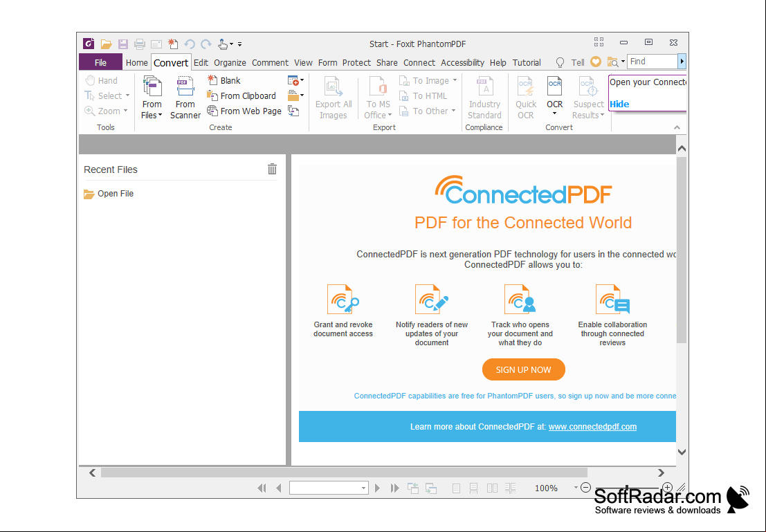The width and height of the screenshot is (766, 532).
Task: Switch to the Comment tab
Action: coord(270,62)
